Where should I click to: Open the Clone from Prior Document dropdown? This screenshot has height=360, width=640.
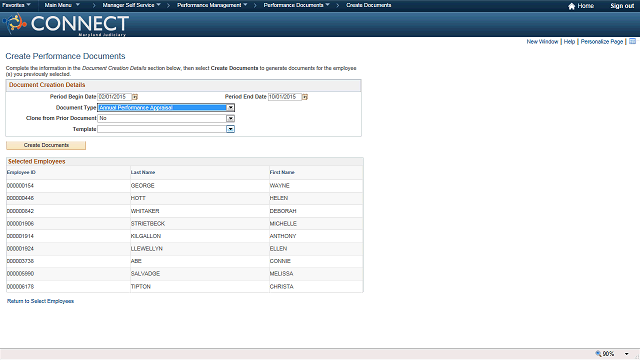coord(231,118)
